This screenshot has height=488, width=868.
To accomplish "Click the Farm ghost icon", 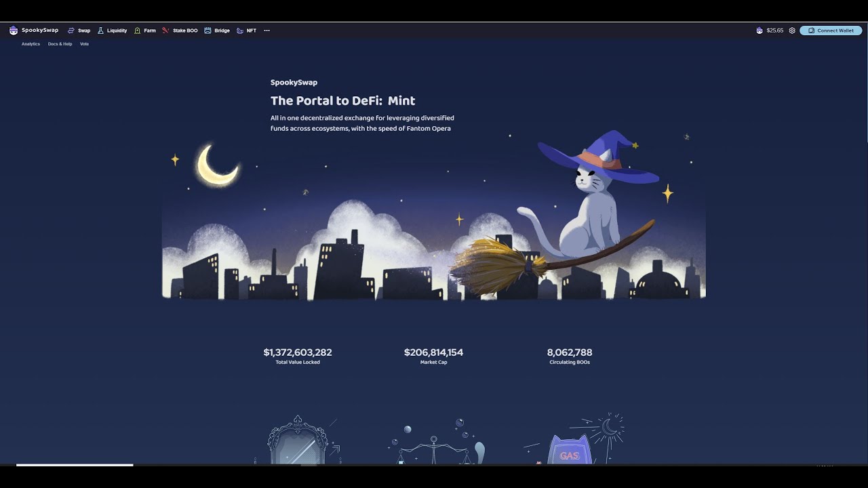I will (x=138, y=30).
